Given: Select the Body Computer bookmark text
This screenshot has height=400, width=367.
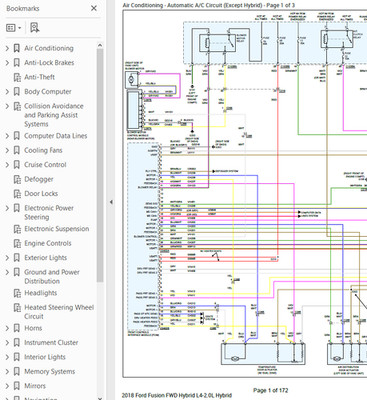Looking at the screenshot, I should pos(48,92).
